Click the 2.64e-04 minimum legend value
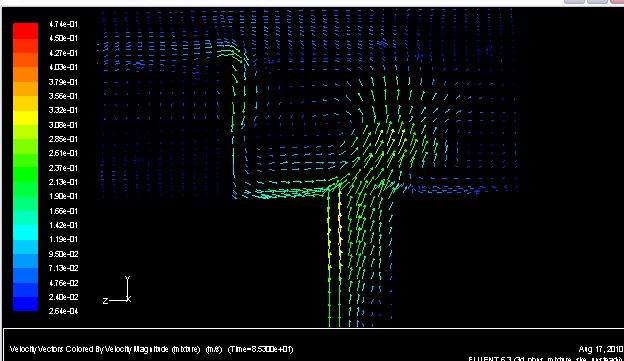This screenshot has height=361, width=624. pos(63,311)
